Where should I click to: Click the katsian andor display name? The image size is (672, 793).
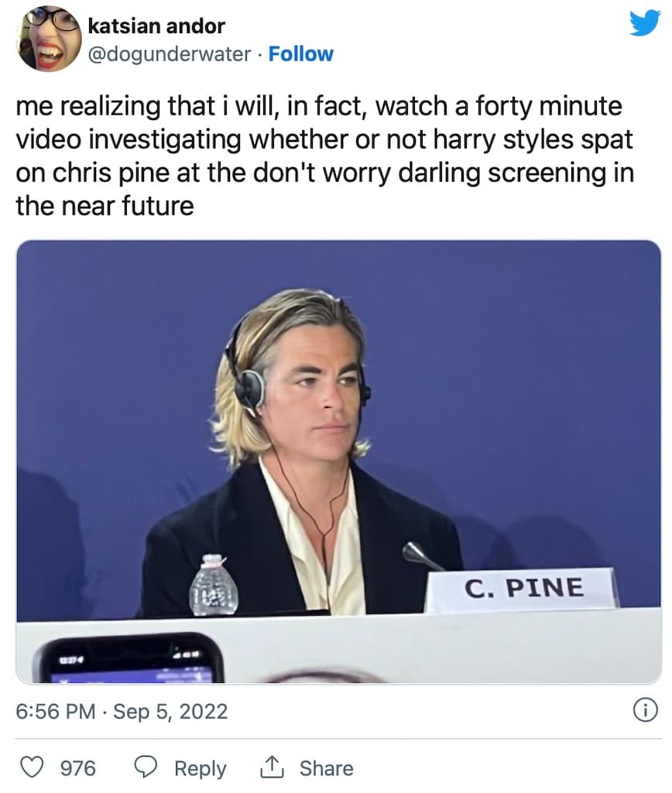click(x=156, y=26)
